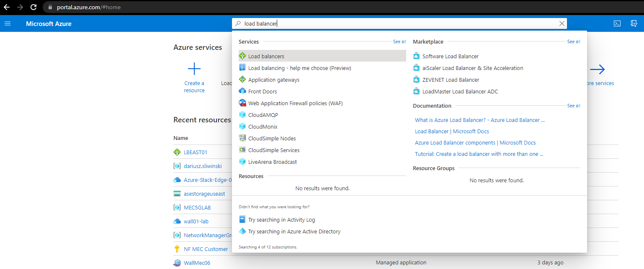Click the Create a resource label
This screenshot has height=269, width=644.
[194, 87]
